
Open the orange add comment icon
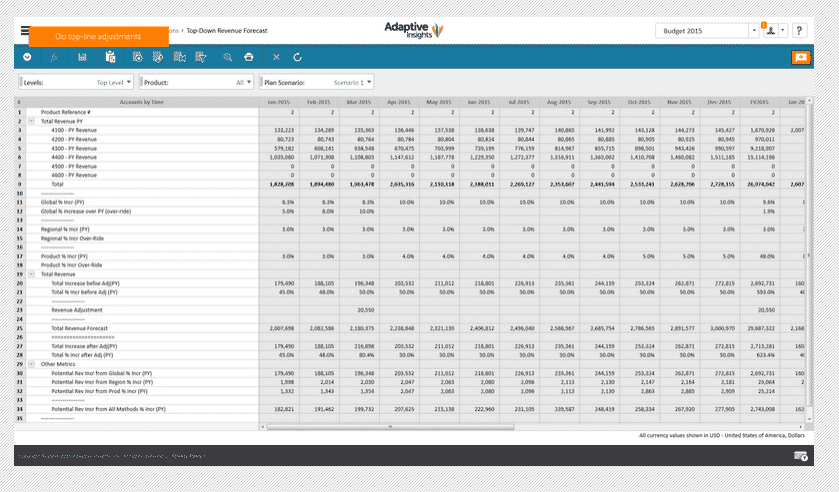799,58
